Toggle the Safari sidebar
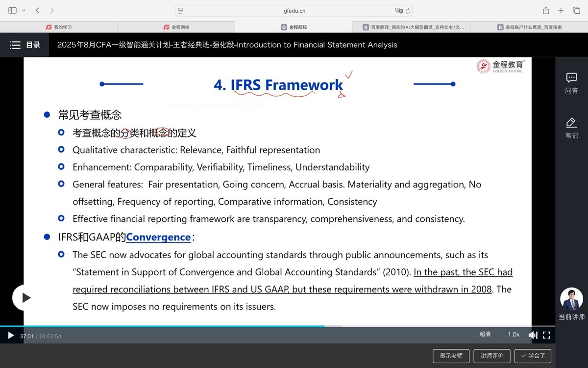588x368 pixels. tap(13, 10)
